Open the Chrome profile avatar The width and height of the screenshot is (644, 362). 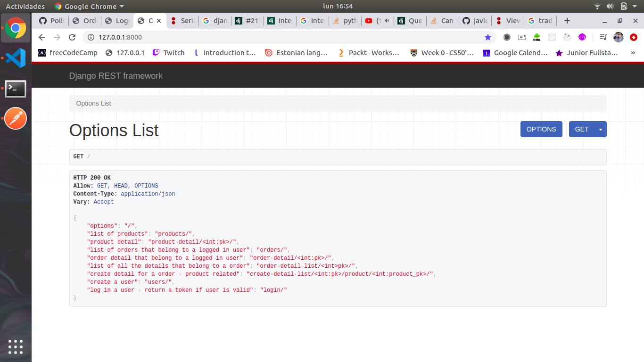619,37
